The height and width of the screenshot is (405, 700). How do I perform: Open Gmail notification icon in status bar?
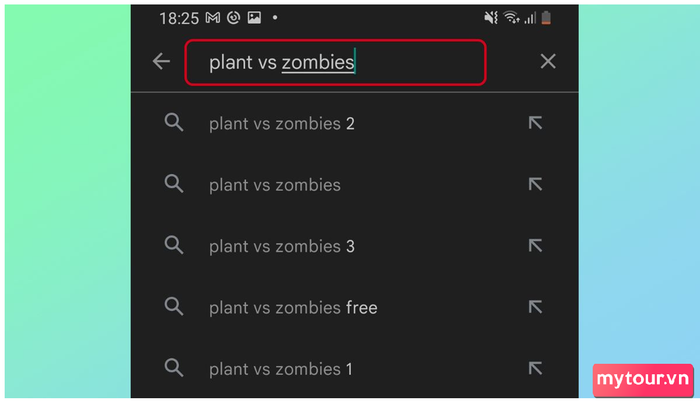212,18
